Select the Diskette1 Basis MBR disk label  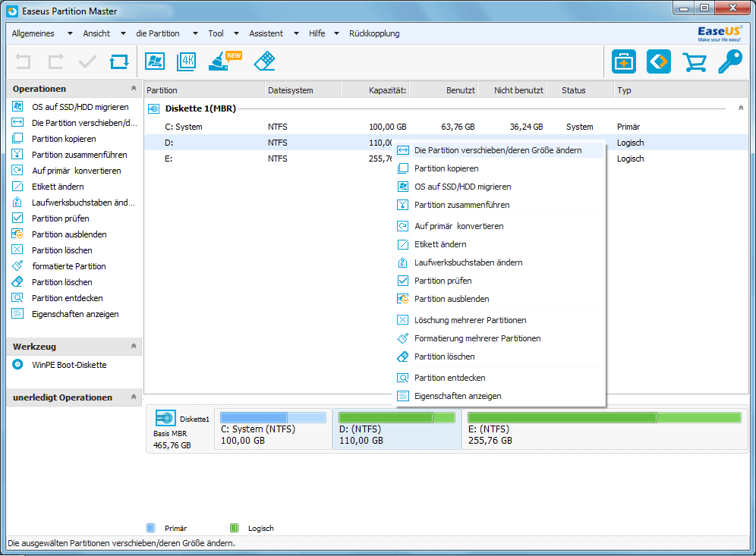point(181,429)
